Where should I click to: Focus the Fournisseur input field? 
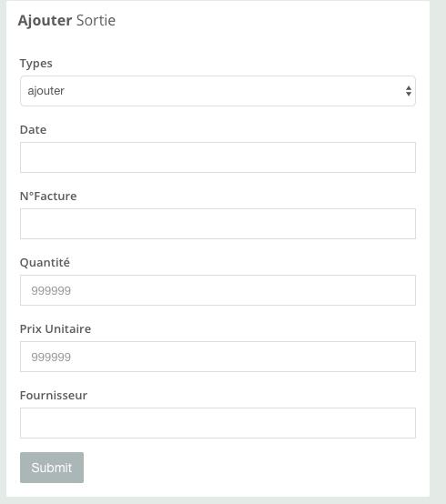coord(218,423)
